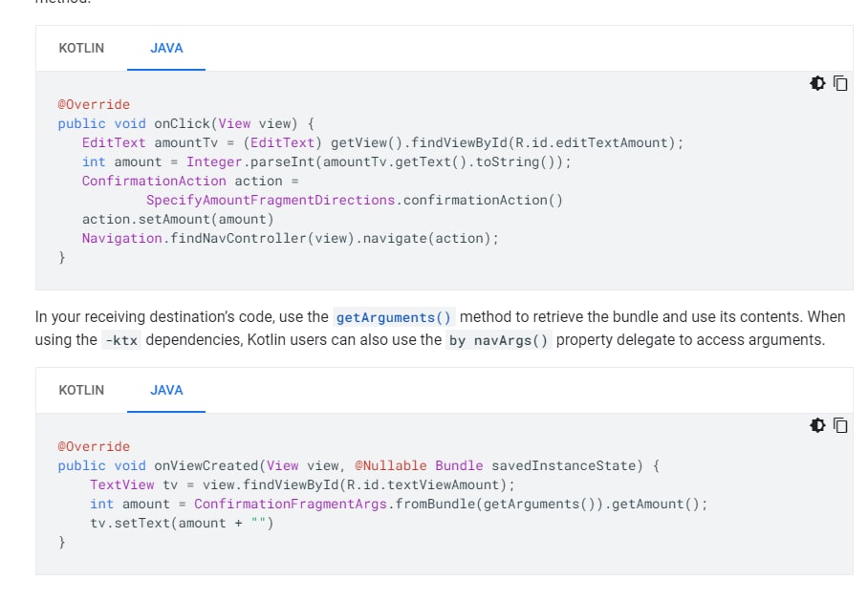Click 'SpecifyAmountFragmentDirections' in the code
This screenshot has width=868, height=602.
[271, 201]
